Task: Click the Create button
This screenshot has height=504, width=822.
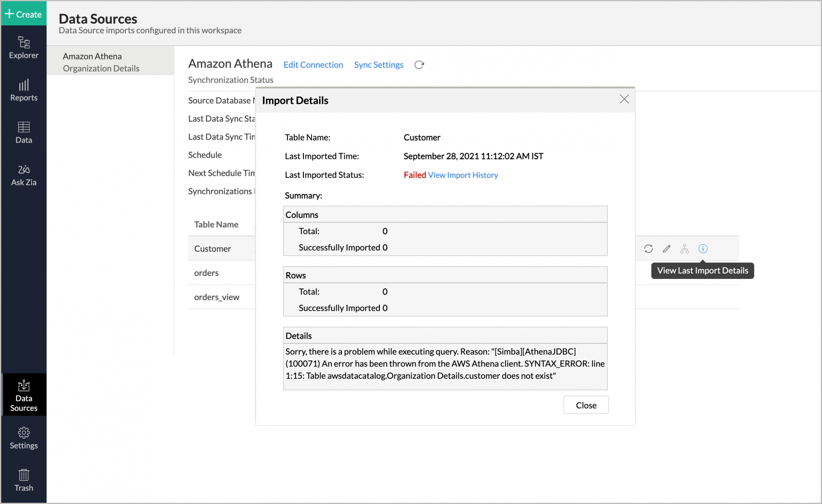Action: pos(23,14)
